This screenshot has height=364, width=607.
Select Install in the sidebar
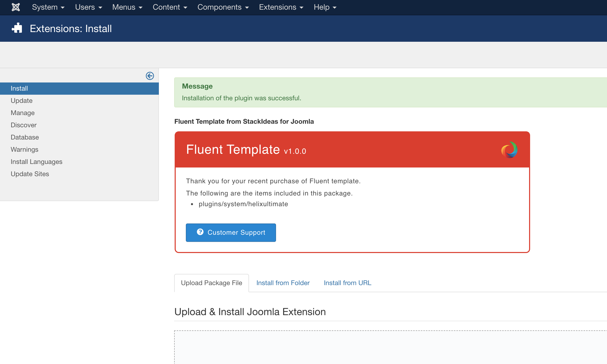[79, 88]
